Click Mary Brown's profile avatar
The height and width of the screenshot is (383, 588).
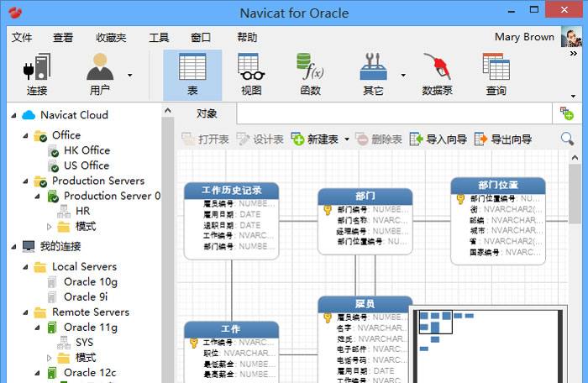coord(571,37)
